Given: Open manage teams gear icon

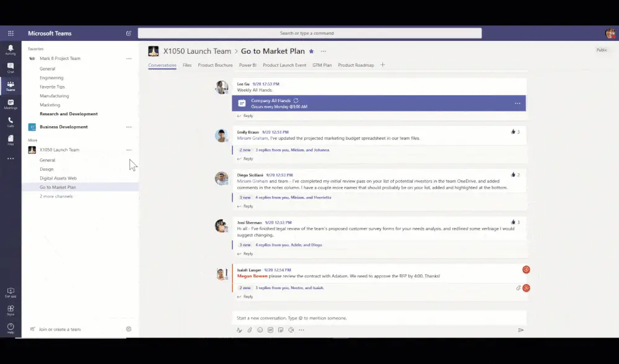Looking at the screenshot, I should [x=129, y=329].
